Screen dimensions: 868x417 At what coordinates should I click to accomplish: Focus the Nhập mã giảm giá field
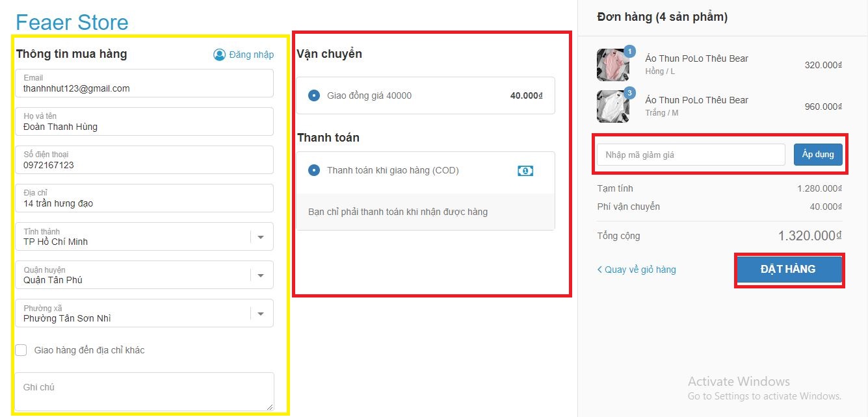click(690, 155)
